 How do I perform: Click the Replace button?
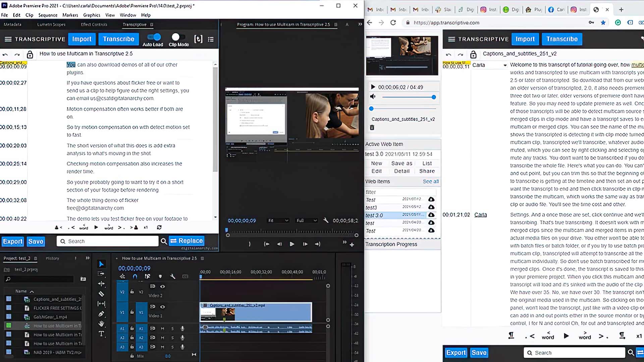(x=186, y=241)
